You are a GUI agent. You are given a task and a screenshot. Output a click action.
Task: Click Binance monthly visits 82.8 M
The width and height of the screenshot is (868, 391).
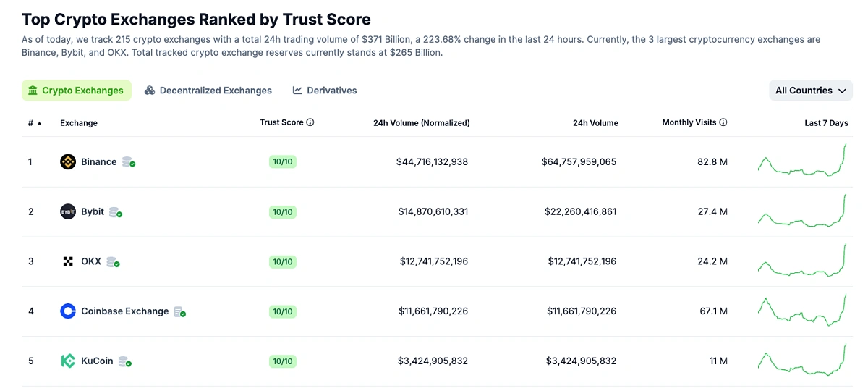click(x=712, y=161)
